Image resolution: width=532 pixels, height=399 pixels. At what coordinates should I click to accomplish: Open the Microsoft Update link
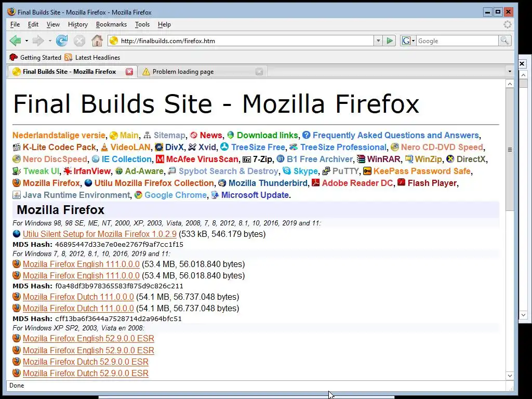pos(255,195)
